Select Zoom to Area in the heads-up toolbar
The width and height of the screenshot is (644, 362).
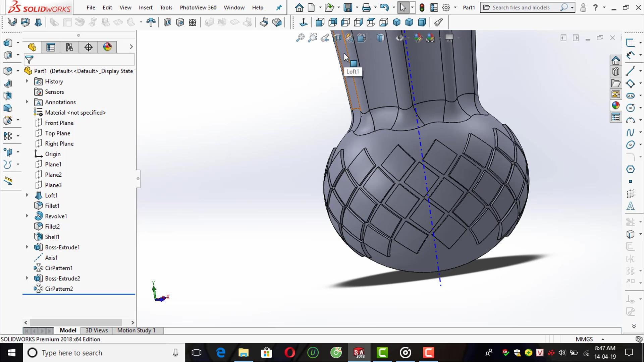tap(312, 38)
